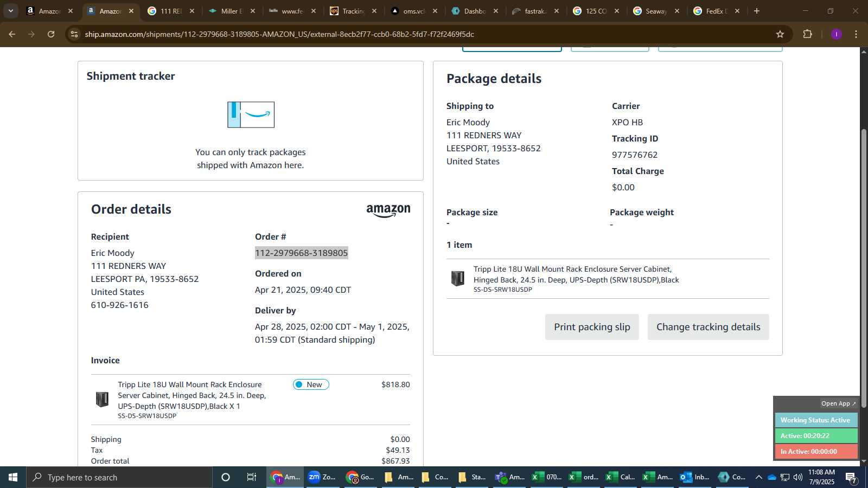The width and height of the screenshot is (868, 488).
Task: Click Print packing slip
Action: 592,327
